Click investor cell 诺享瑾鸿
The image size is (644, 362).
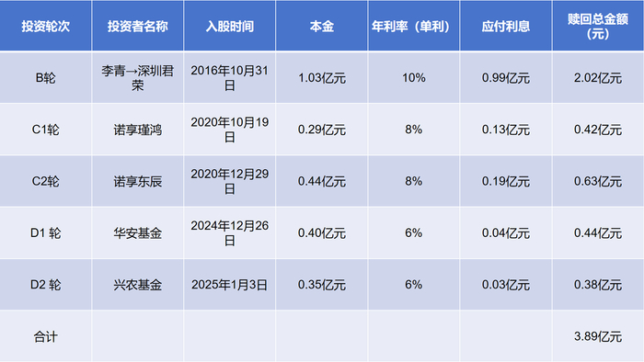(138, 130)
